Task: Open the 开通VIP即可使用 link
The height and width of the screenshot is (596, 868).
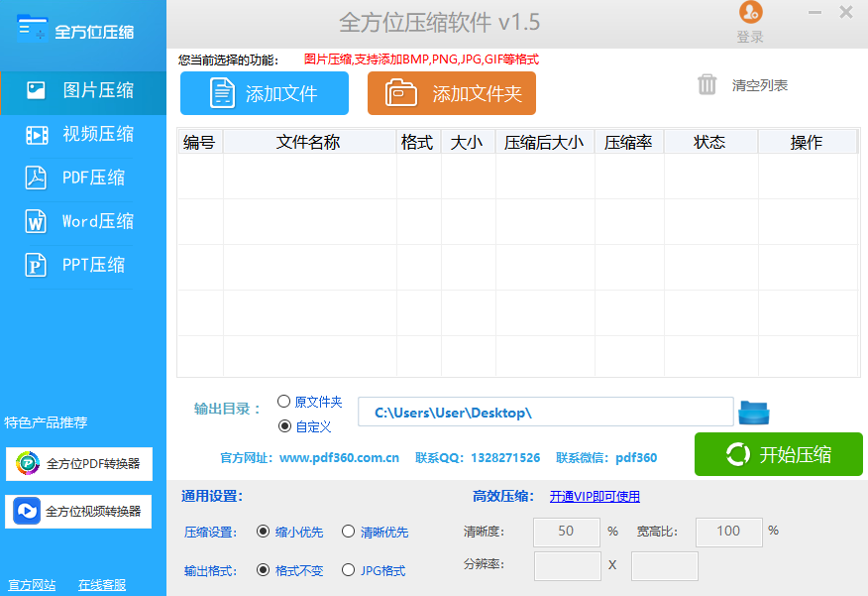Action: tap(594, 496)
